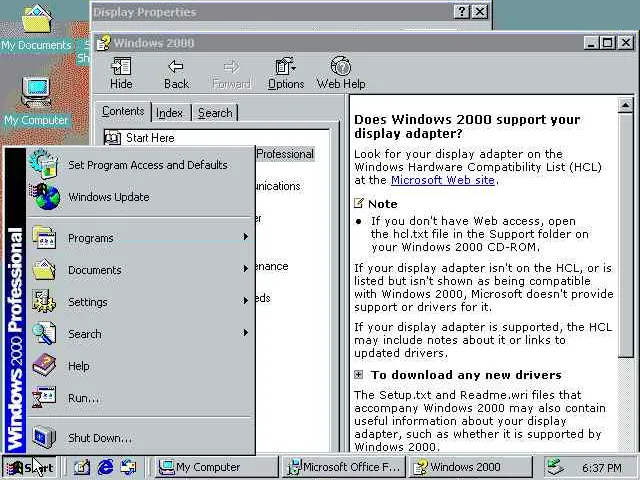Click the Run icon in Start menu
The height and width of the screenshot is (480, 640).
[x=44, y=397]
